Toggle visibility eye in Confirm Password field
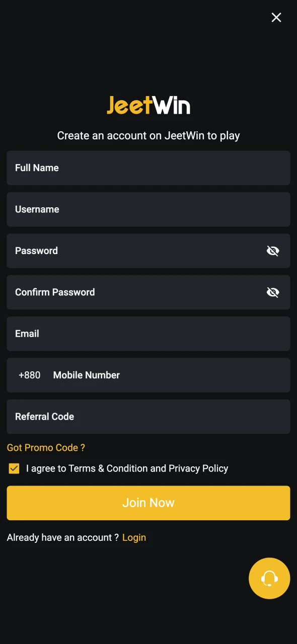 [x=273, y=292]
